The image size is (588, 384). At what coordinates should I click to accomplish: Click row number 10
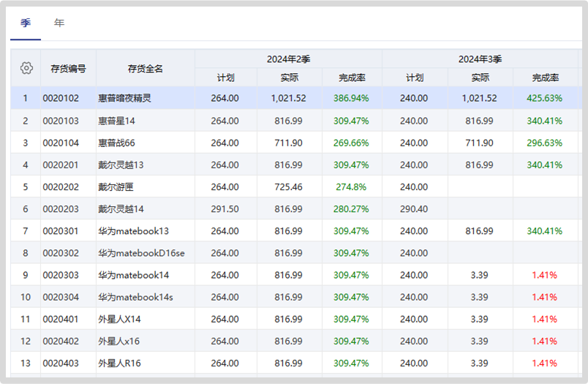(x=26, y=298)
